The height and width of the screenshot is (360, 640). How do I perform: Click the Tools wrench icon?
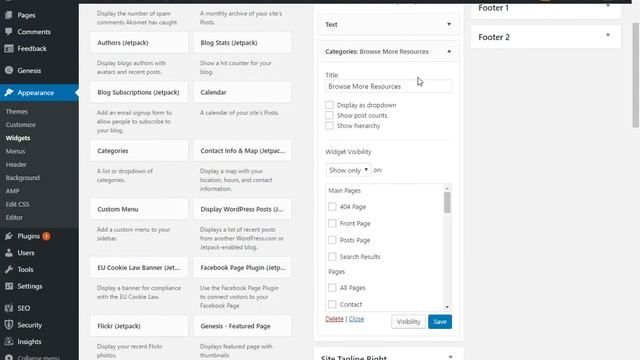pos(9,270)
